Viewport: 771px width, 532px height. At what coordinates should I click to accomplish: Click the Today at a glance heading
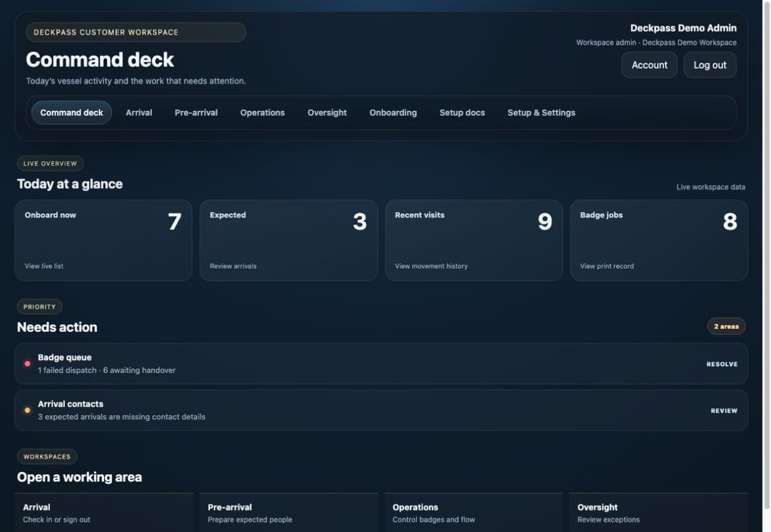click(70, 184)
